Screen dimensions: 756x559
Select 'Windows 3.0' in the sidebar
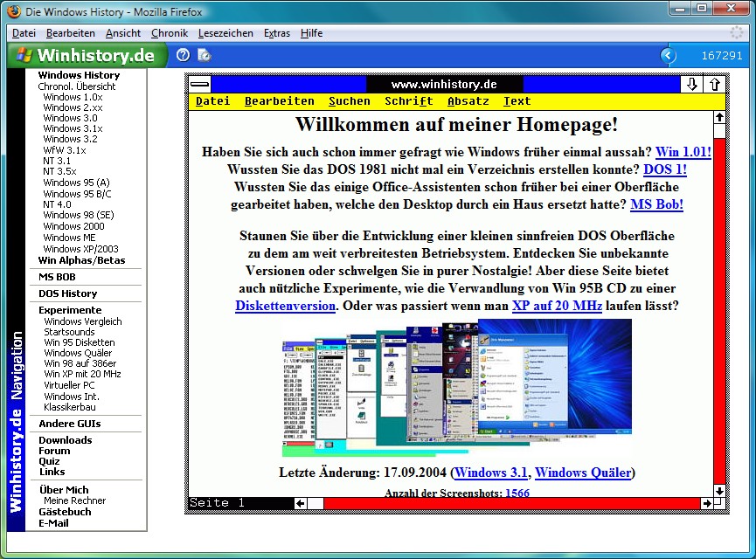[70, 118]
